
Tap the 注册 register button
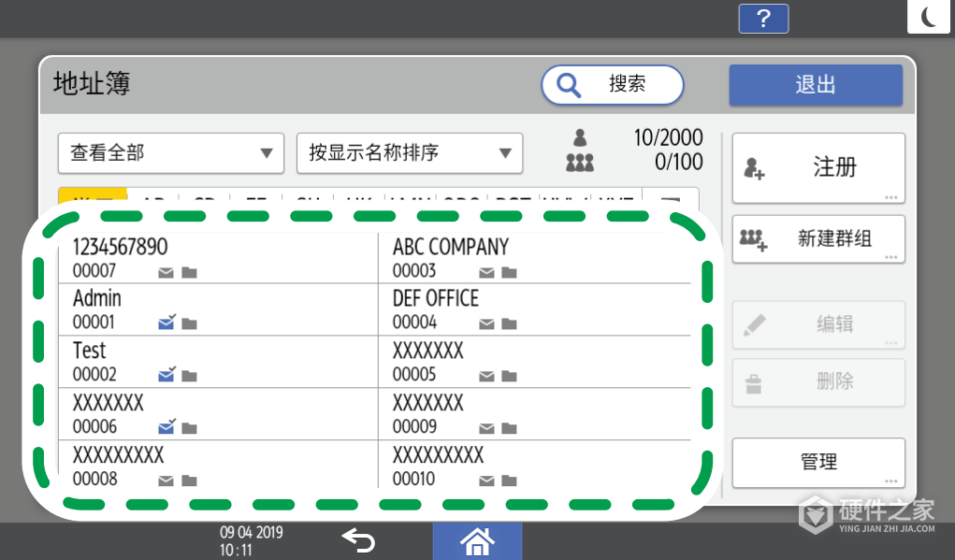pyautogui.click(x=818, y=168)
